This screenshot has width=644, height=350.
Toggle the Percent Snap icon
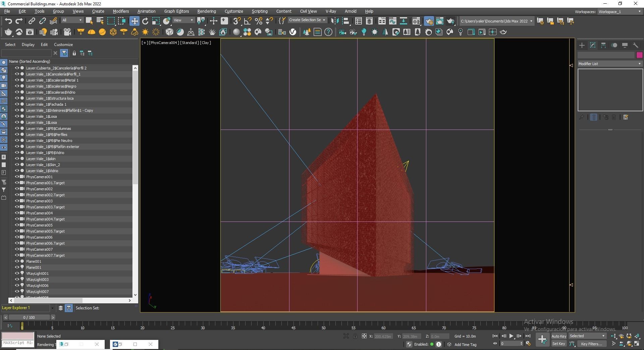click(259, 21)
